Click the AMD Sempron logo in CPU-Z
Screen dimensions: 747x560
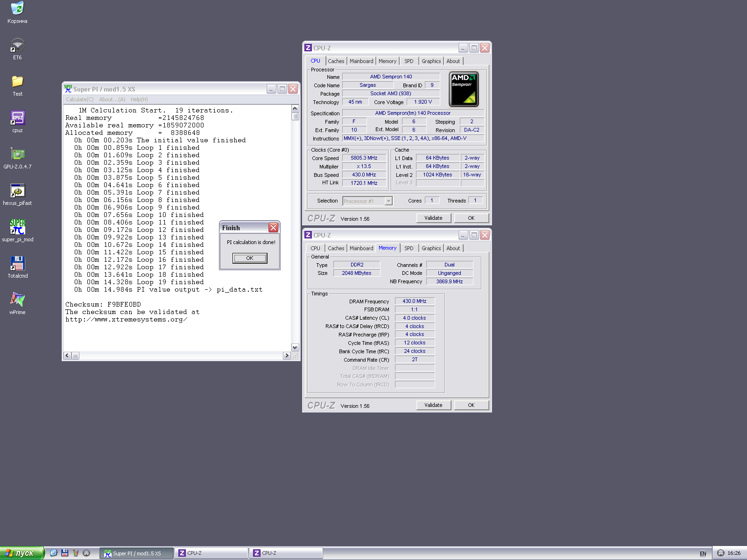pos(464,89)
